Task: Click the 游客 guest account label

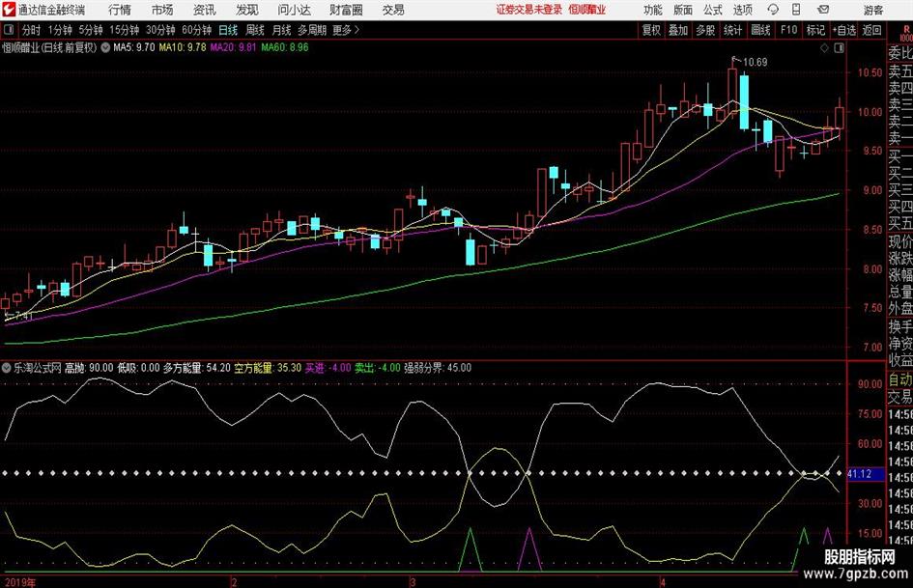Action: click(x=873, y=10)
